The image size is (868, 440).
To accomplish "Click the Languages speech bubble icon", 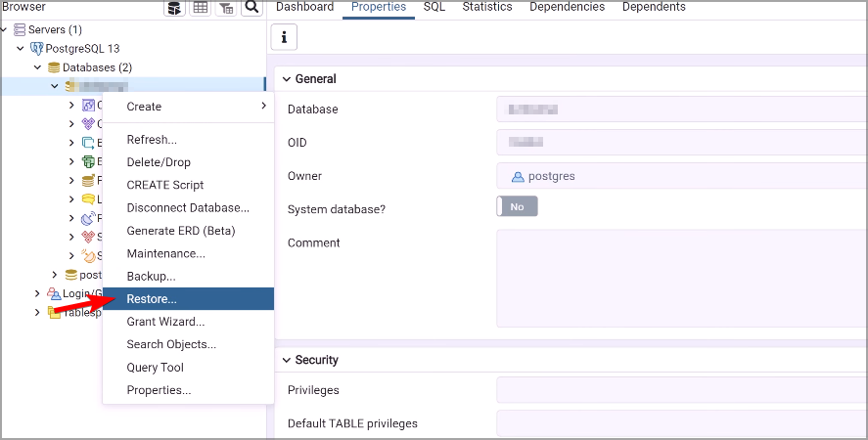I will coord(88,199).
